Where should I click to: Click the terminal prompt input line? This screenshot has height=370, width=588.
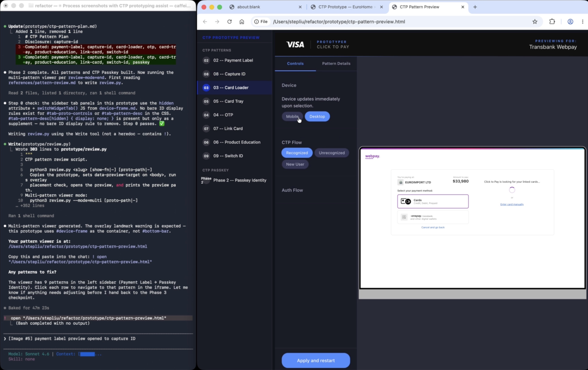98,338
